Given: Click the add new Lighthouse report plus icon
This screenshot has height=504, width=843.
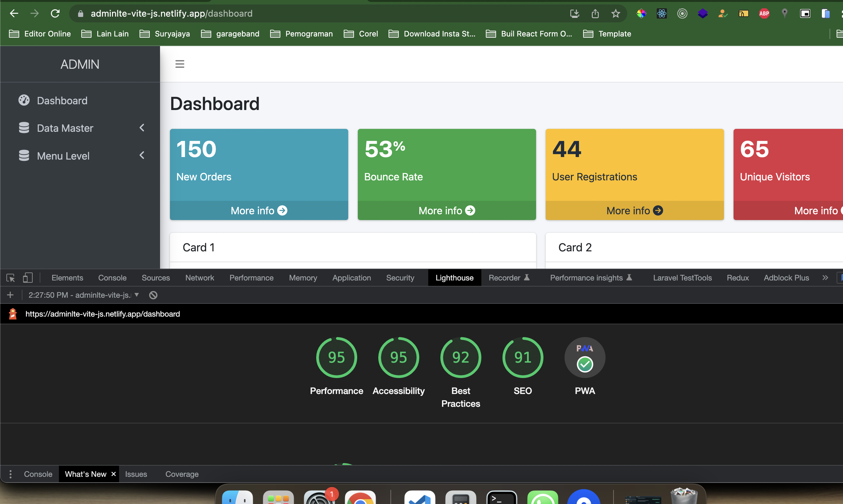Looking at the screenshot, I should pyautogui.click(x=10, y=295).
